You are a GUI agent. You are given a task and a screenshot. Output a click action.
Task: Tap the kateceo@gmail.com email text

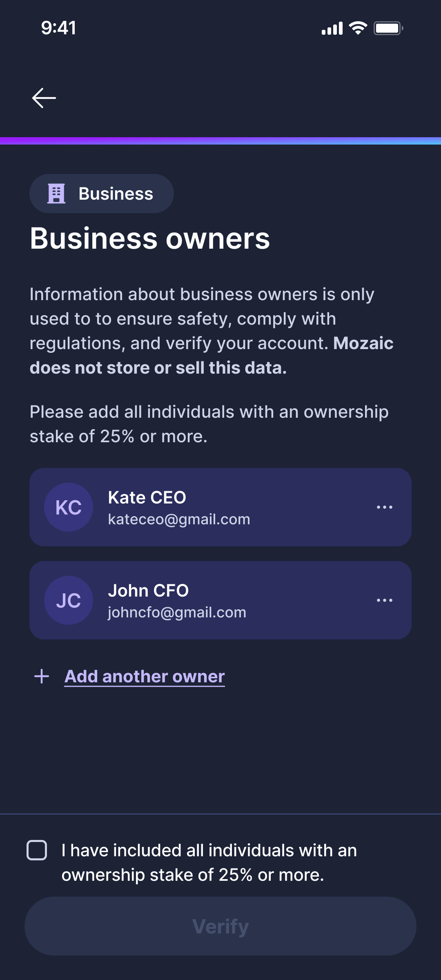coord(179,519)
